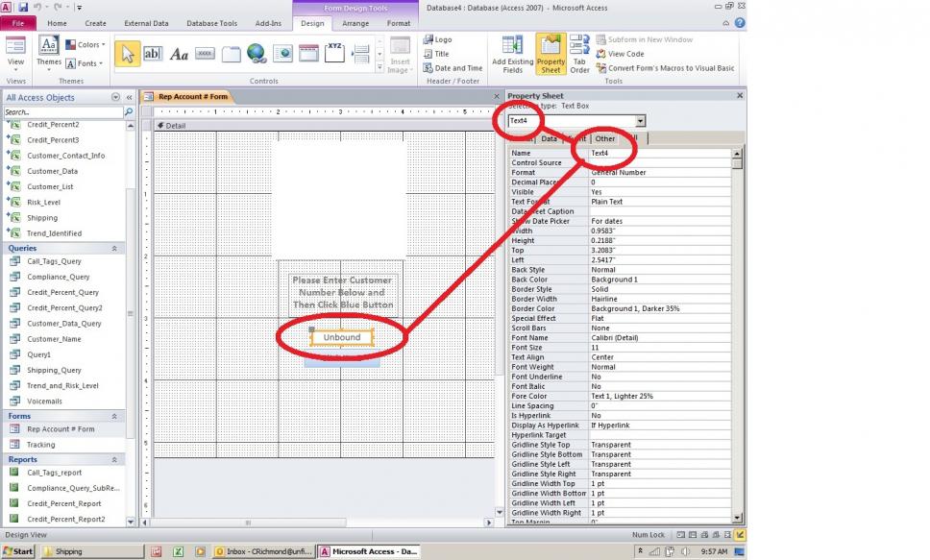Viewport: 930px width, 560px height.
Task: Click Microsoft Access button in Windows taskbar
Action: coord(369,551)
